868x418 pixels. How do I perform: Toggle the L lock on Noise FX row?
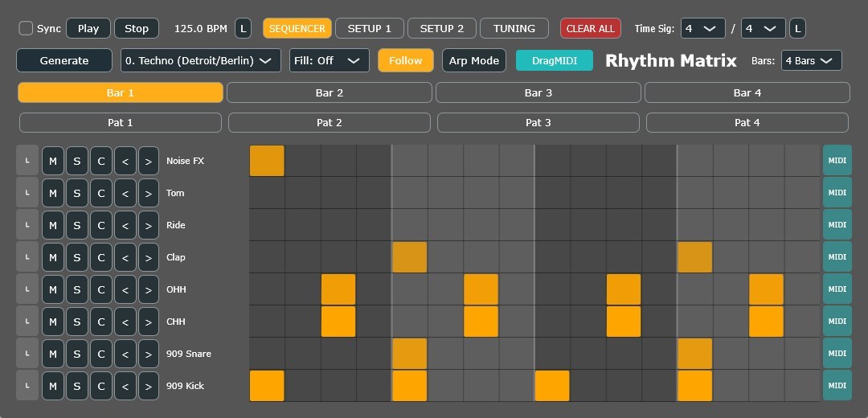coord(27,161)
